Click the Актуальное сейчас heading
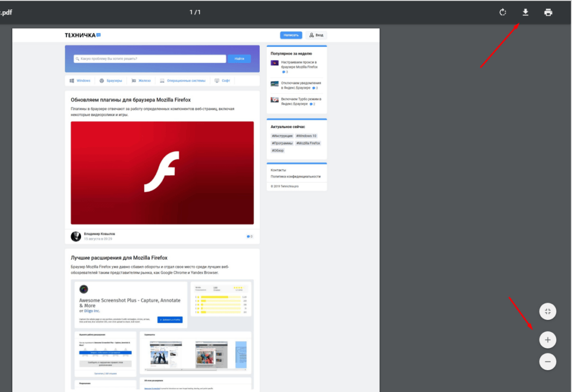This screenshot has width=572, height=392. tap(288, 127)
